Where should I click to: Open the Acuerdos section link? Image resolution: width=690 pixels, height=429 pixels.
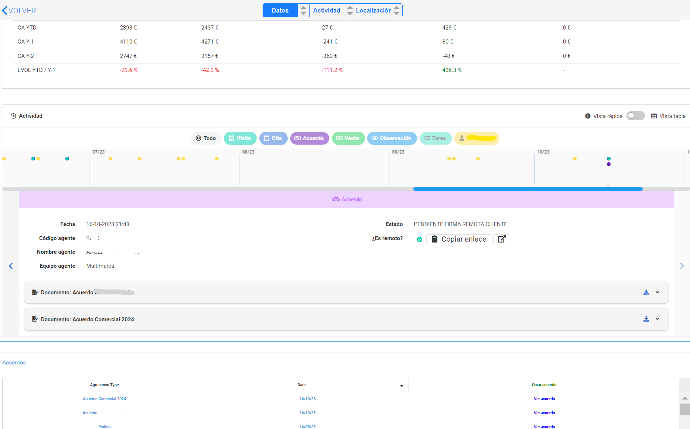click(14, 363)
